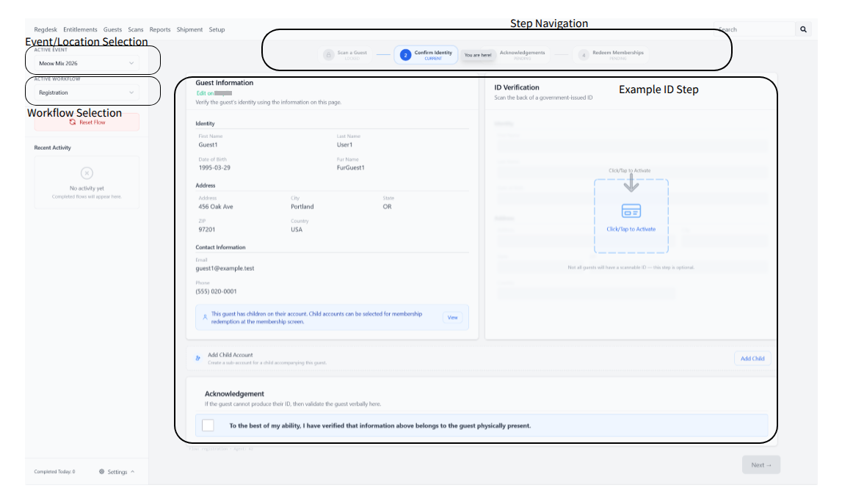
Task: Click the You are here! badge
Action: [x=478, y=55]
